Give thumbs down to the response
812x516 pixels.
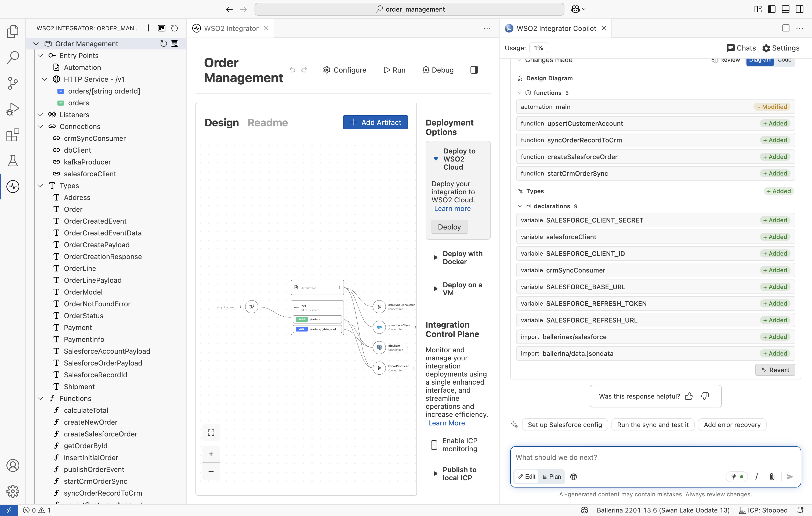point(705,396)
